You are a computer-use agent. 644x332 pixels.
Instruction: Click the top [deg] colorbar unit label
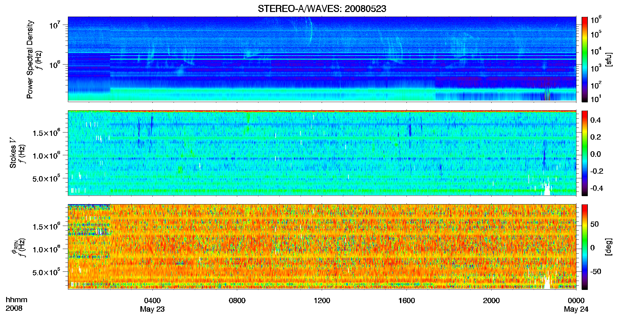tap(609, 247)
